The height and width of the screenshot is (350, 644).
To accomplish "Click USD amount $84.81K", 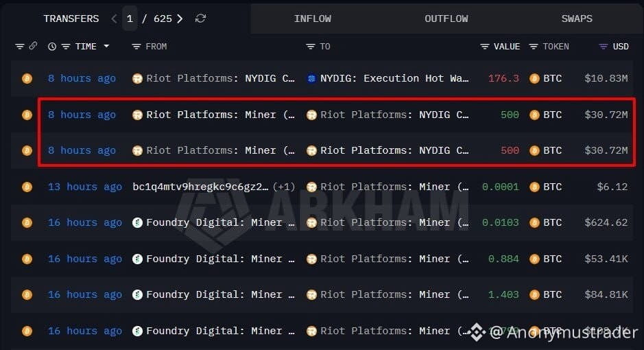I will (606, 294).
